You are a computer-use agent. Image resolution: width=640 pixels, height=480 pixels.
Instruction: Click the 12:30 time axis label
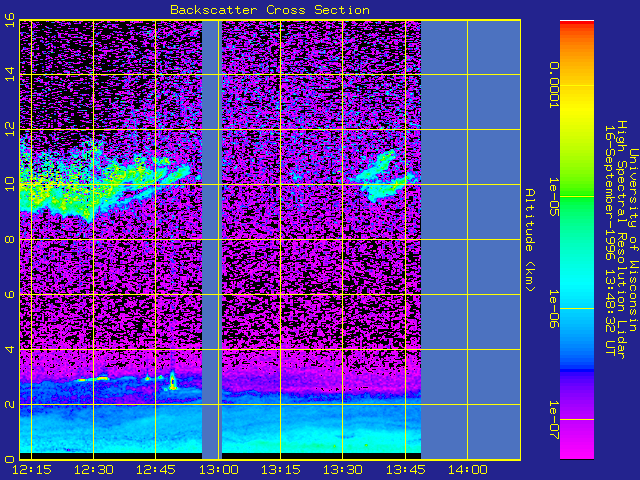[94, 470]
